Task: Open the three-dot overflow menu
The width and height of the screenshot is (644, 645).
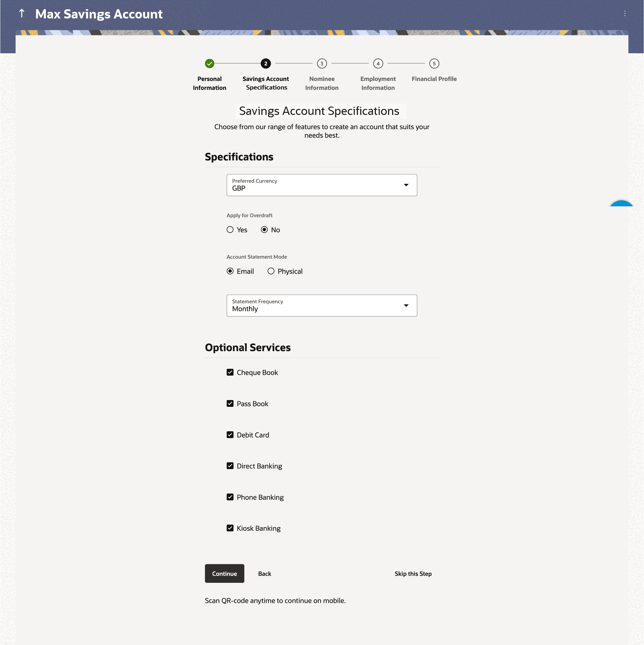Action: click(625, 13)
